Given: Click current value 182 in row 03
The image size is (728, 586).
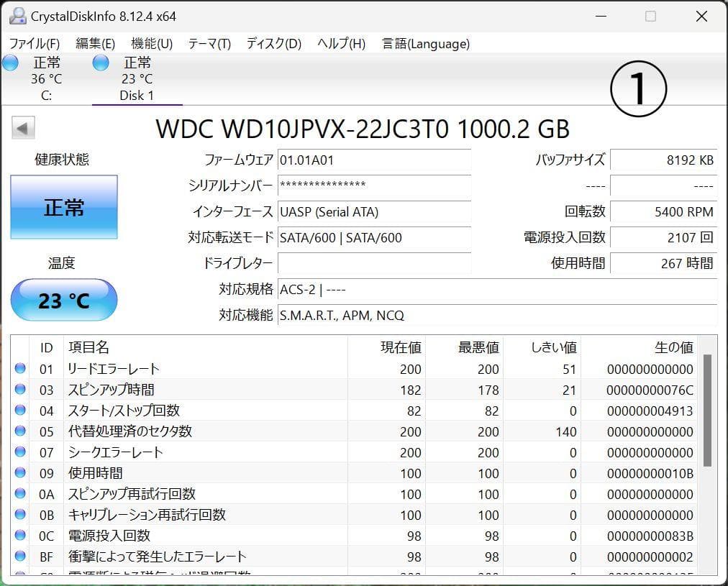Looking at the screenshot, I should click(x=411, y=390).
